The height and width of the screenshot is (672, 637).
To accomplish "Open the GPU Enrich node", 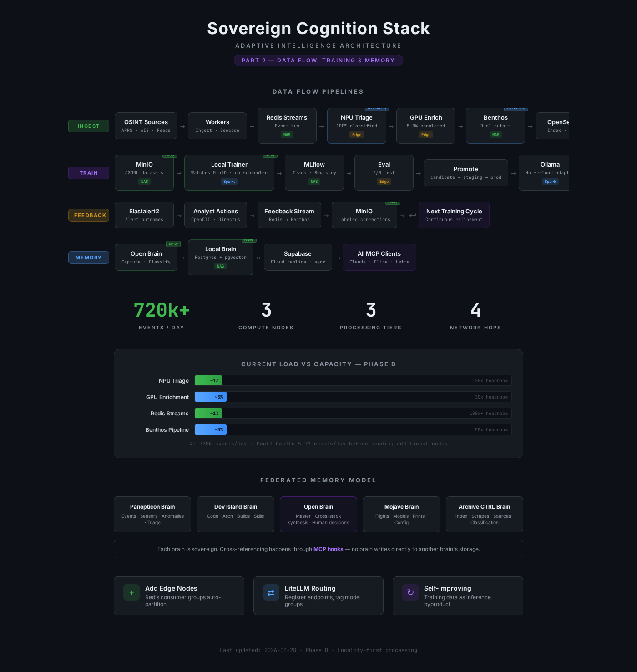I will click(426, 126).
